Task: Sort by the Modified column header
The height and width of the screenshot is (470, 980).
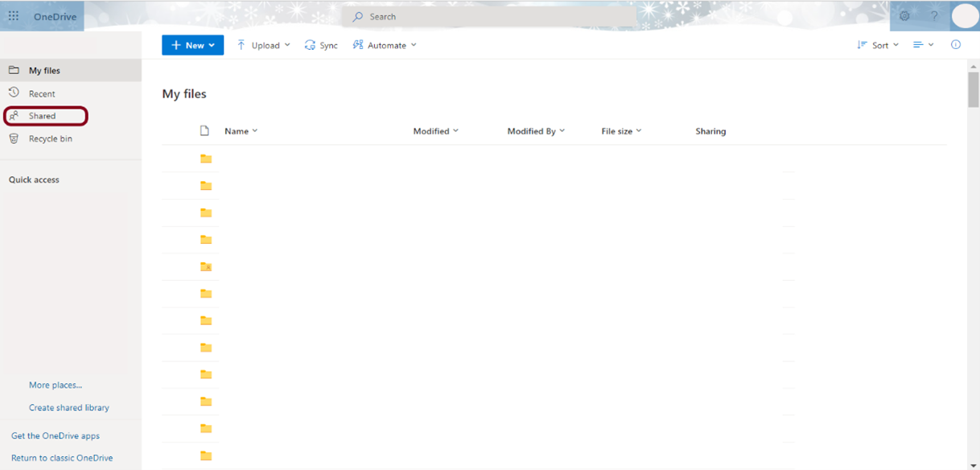Action: (x=435, y=131)
